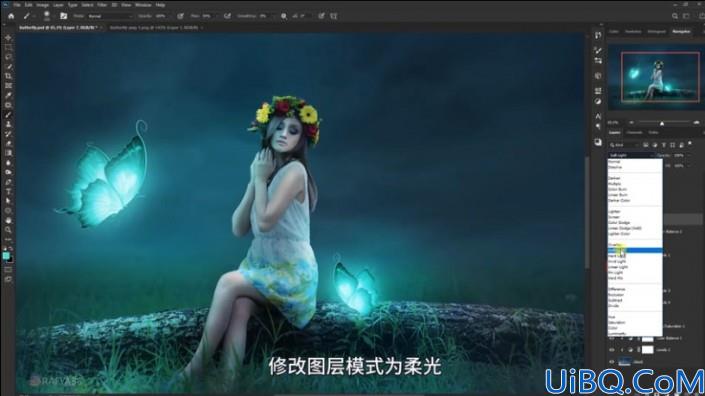Select the Pen tool
Screen dimensions: 705x396
(8, 182)
